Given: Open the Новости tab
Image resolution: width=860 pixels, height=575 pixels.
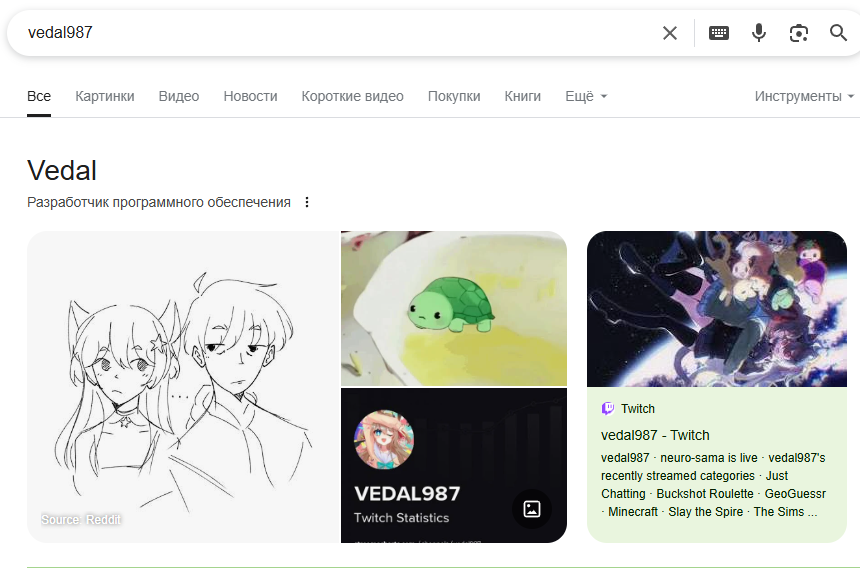Looking at the screenshot, I should click(x=250, y=97).
